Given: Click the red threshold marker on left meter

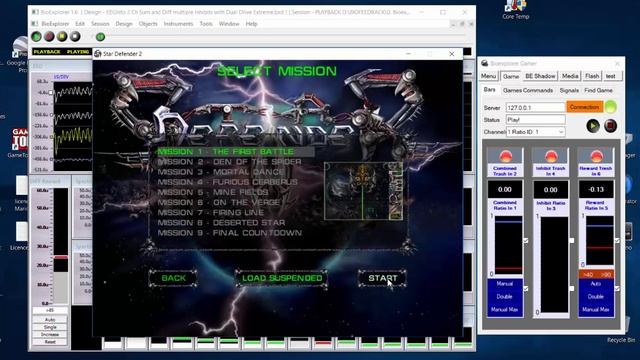Looking at the screenshot, I should tap(61, 257).
